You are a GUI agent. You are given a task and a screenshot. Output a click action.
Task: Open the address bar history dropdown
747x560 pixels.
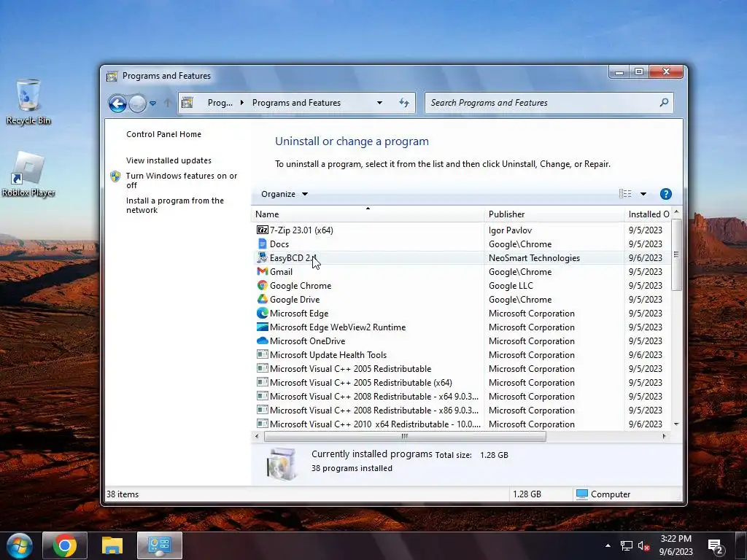pyautogui.click(x=379, y=103)
